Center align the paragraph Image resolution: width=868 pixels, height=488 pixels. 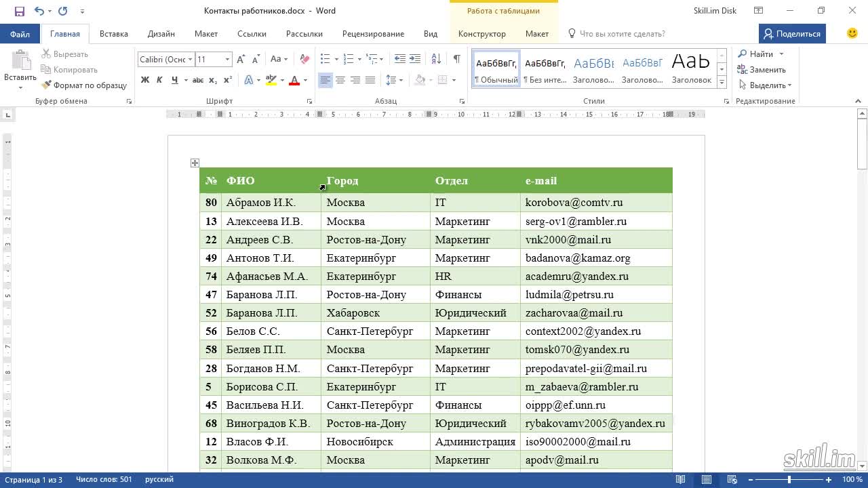click(x=340, y=80)
